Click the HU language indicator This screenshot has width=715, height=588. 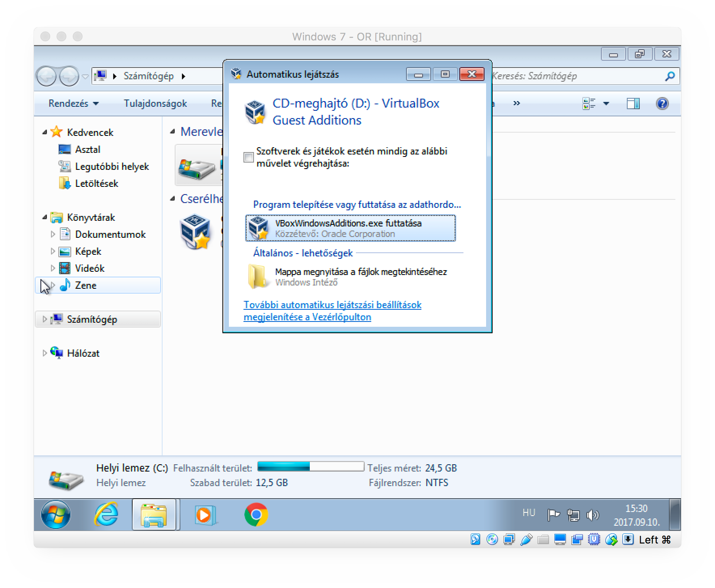pos(529,513)
